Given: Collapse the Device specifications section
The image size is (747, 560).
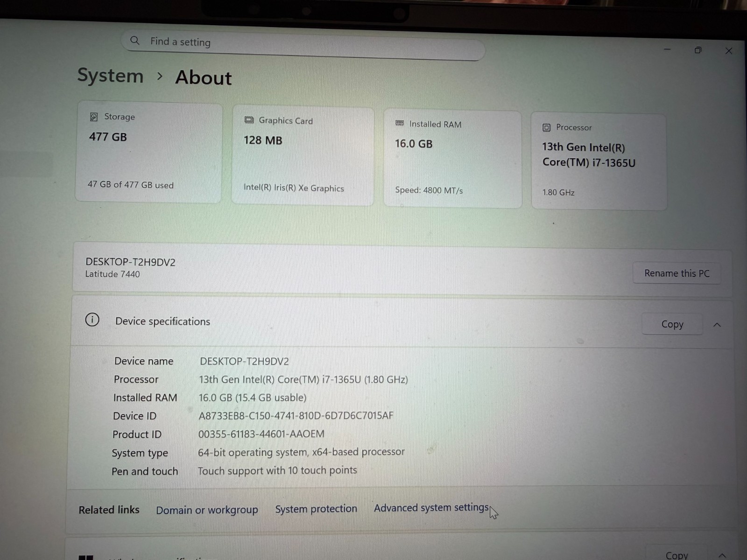Looking at the screenshot, I should point(717,325).
